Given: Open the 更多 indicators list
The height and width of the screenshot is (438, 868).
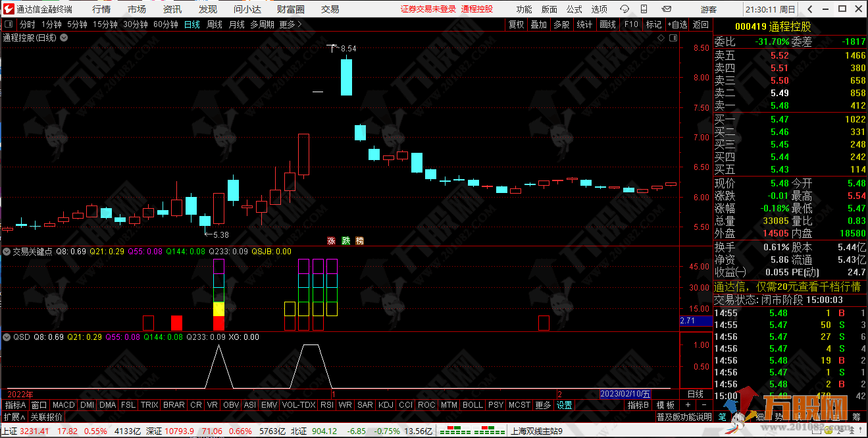Looking at the screenshot, I should (544, 405).
